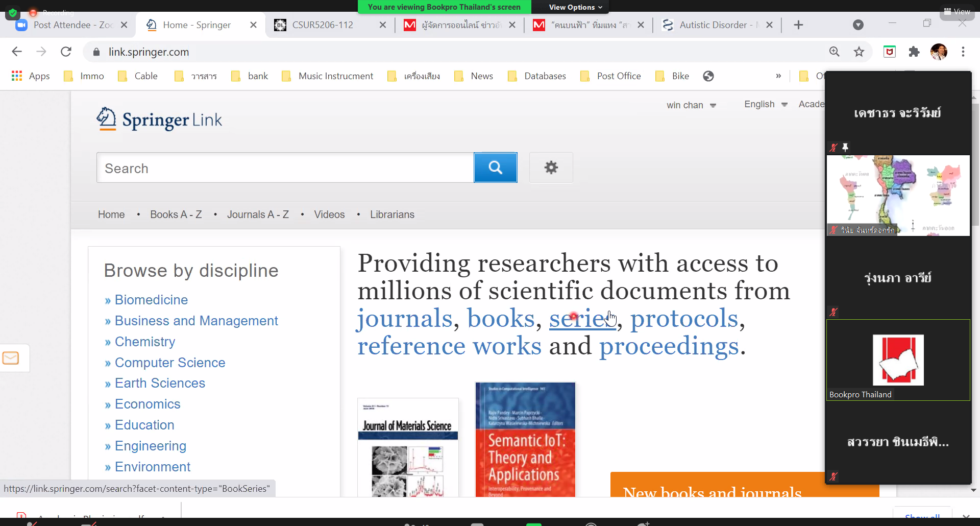980x526 pixels.
Task: Click the Chrome zoom magnifier icon
Action: pyautogui.click(x=834, y=52)
